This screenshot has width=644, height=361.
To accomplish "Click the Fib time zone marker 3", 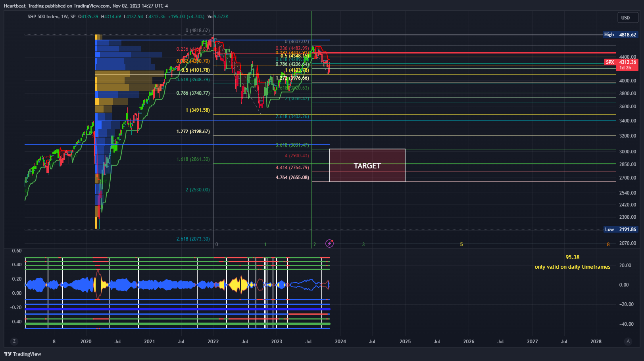I will coord(363,244).
